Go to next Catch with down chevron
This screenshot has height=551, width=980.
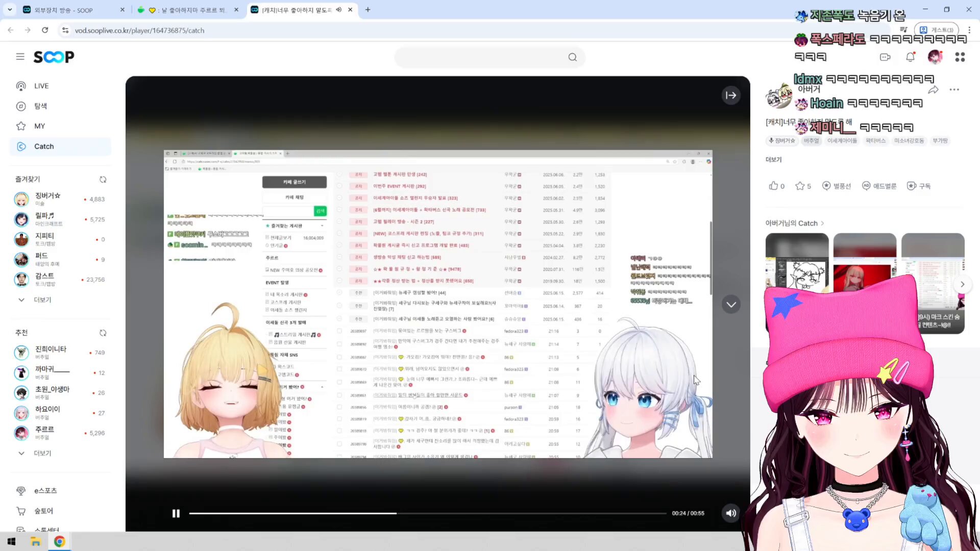tap(731, 305)
